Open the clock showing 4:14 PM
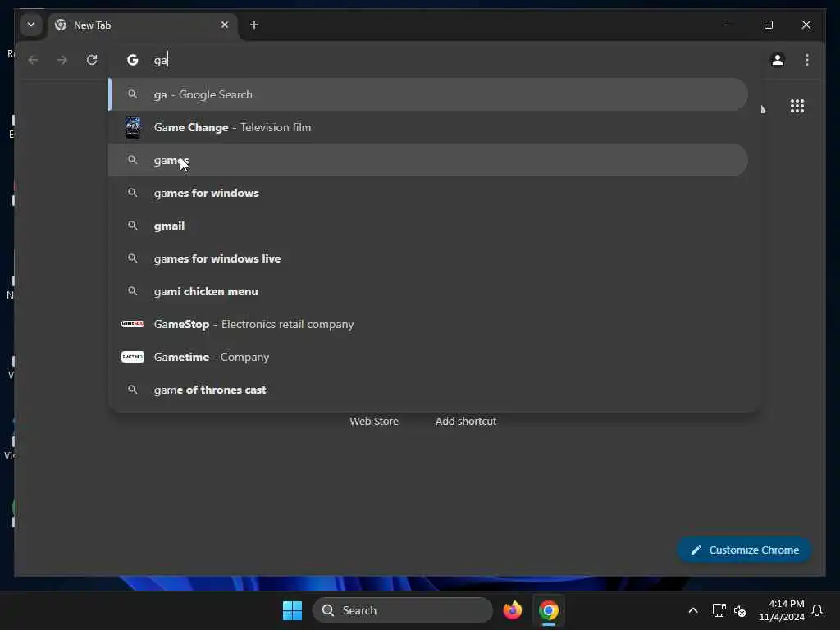 click(x=781, y=610)
